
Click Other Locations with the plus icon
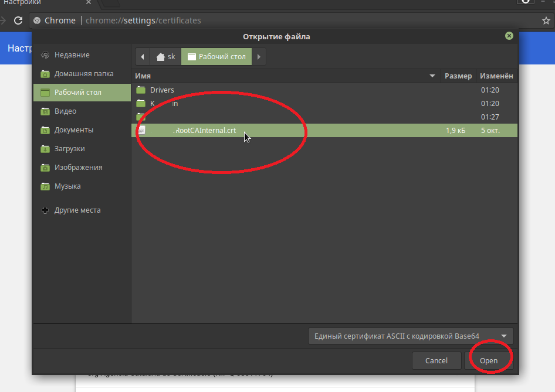pos(77,210)
